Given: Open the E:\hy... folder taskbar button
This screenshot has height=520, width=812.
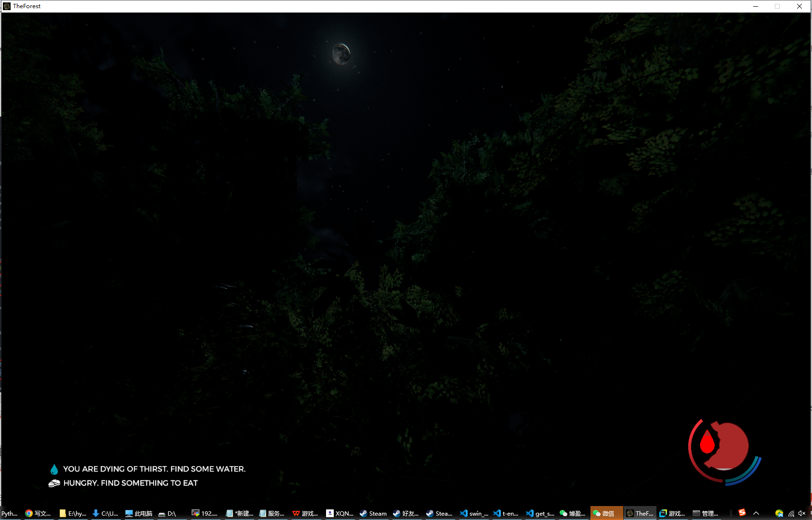Looking at the screenshot, I should pos(73,513).
